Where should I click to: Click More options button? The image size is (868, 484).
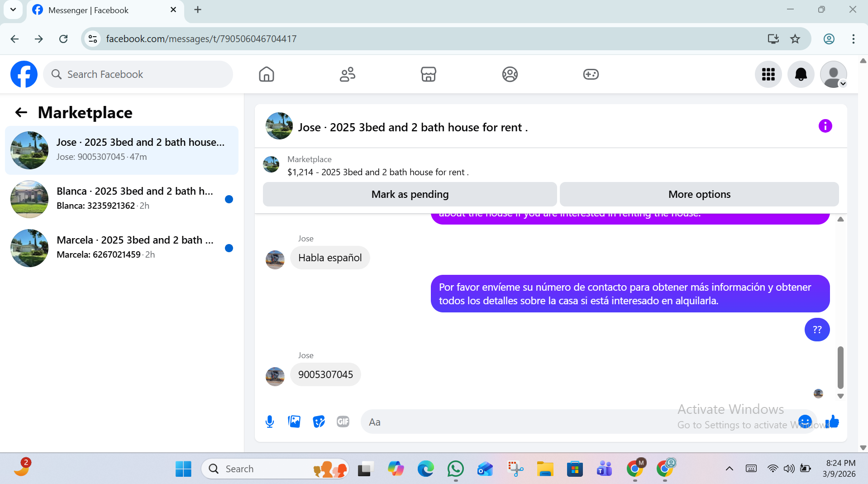point(699,194)
